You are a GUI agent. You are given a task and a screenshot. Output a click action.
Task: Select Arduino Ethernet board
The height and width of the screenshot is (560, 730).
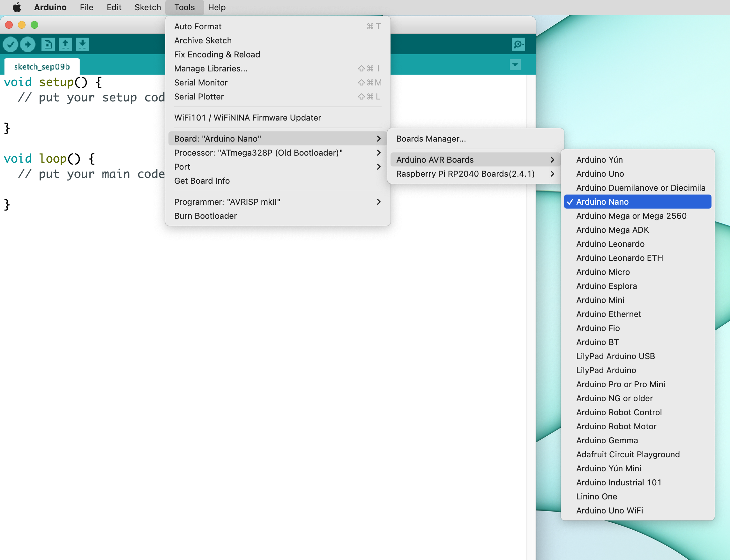coord(637,314)
